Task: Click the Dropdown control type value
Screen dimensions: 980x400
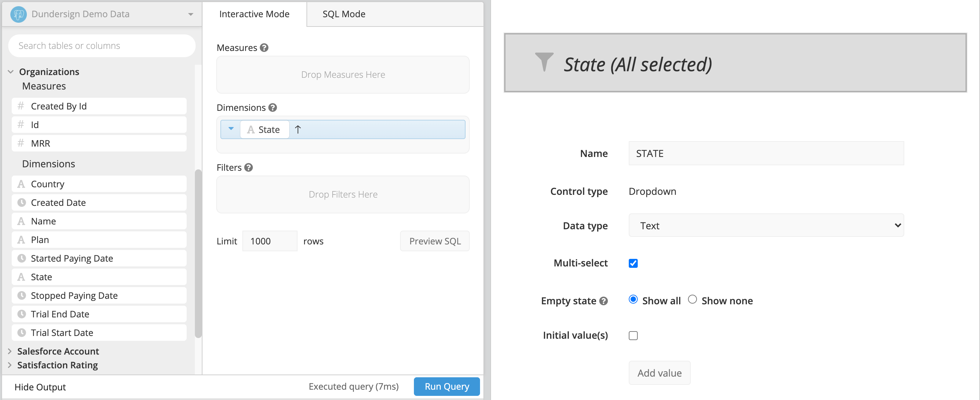Action: 652,191
